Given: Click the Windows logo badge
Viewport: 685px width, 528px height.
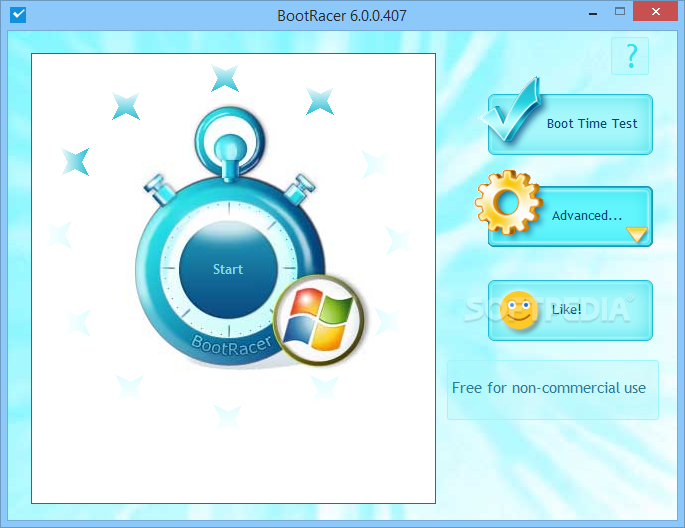Looking at the screenshot, I should tap(318, 320).
